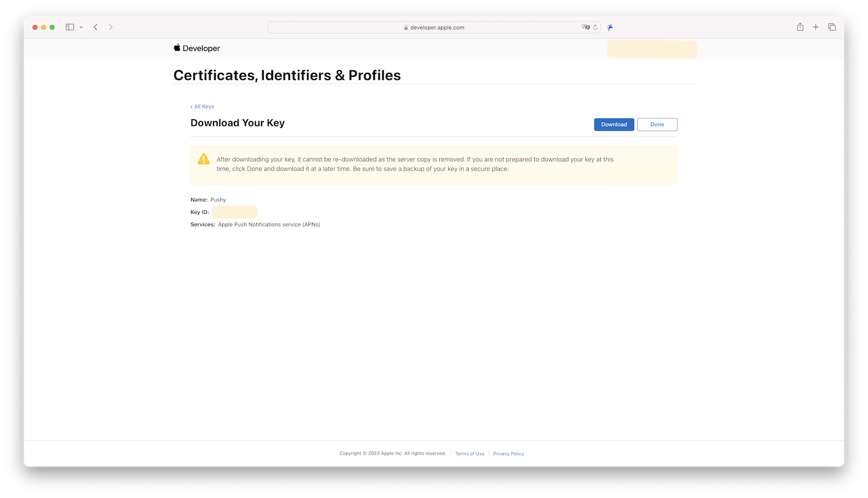Show the tab overview

tap(832, 27)
